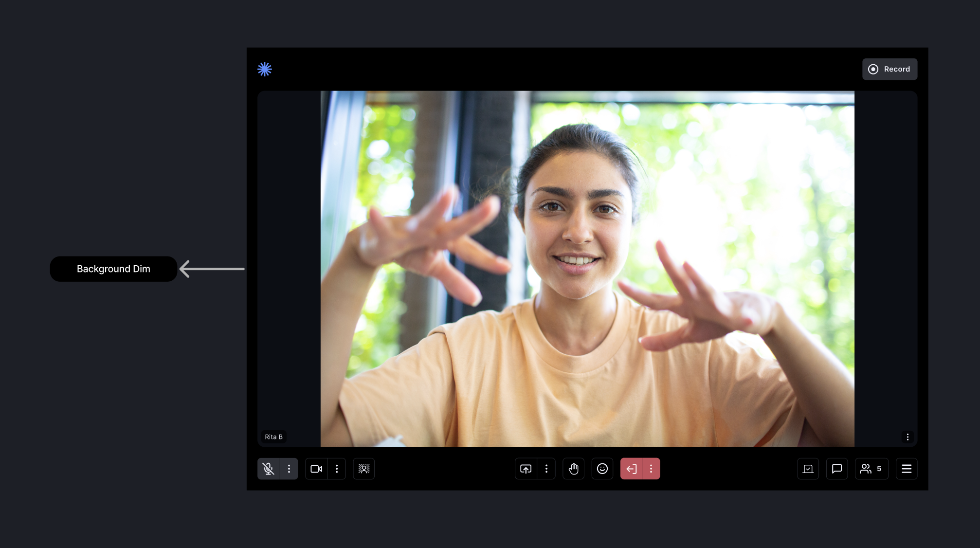Image resolution: width=980 pixels, height=548 pixels.
Task: Turn off the camera
Action: click(x=316, y=469)
